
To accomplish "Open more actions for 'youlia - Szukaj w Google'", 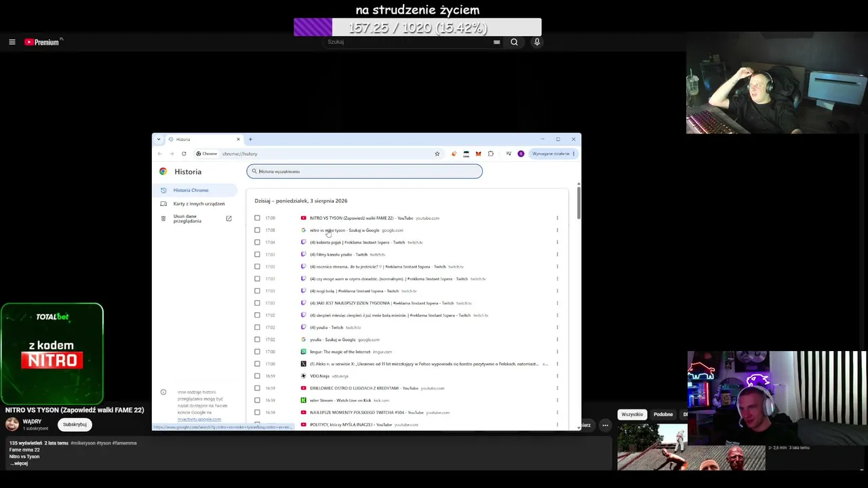I will (557, 340).
